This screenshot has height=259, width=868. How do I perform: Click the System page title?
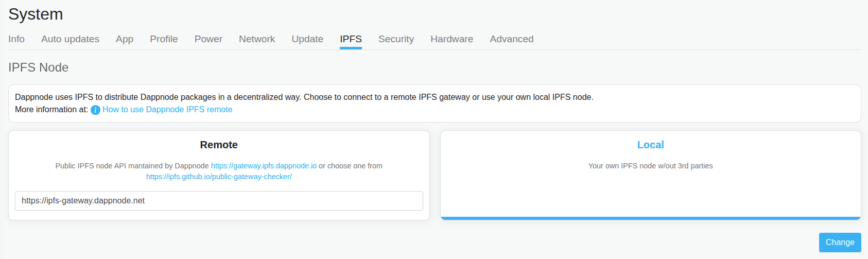[36, 14]
